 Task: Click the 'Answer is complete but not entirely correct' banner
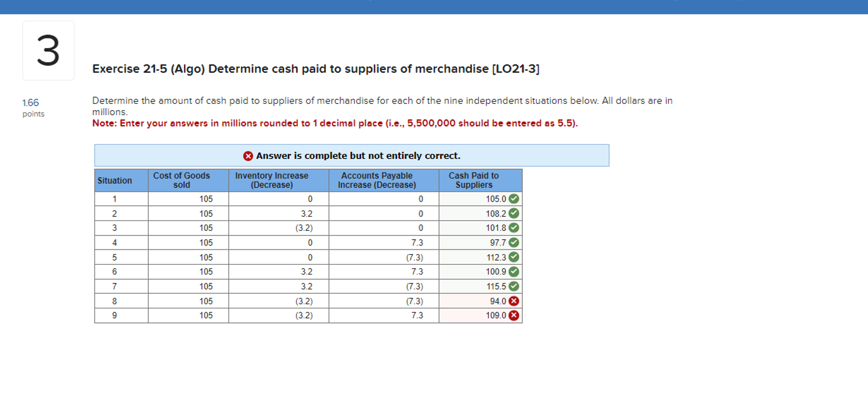pyautogui.click(x=352, y=156)
